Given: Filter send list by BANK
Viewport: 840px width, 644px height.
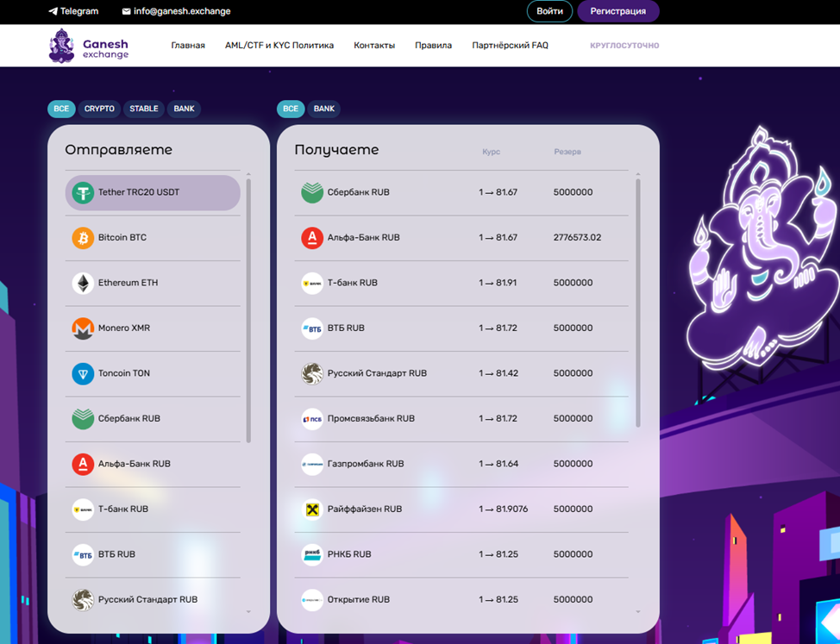Looking at the screenshot, I should tap(185, 109).
